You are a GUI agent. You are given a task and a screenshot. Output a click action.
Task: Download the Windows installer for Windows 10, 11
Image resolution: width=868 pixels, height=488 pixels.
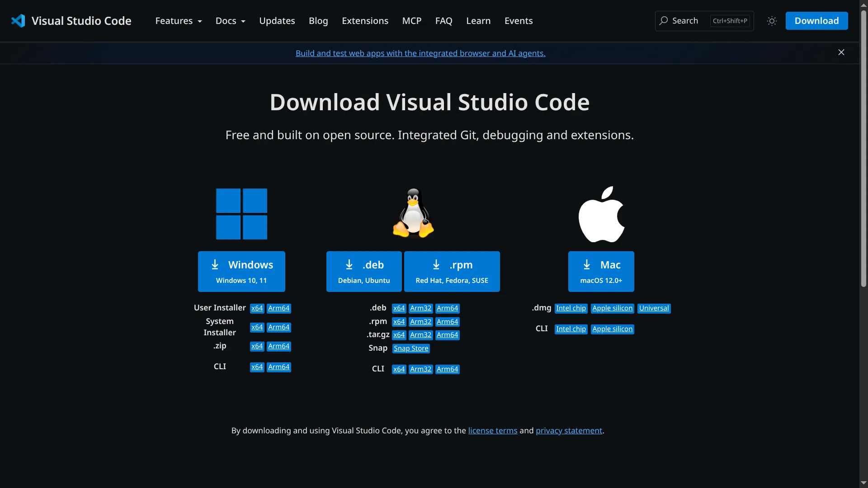[x=241, y=272]
